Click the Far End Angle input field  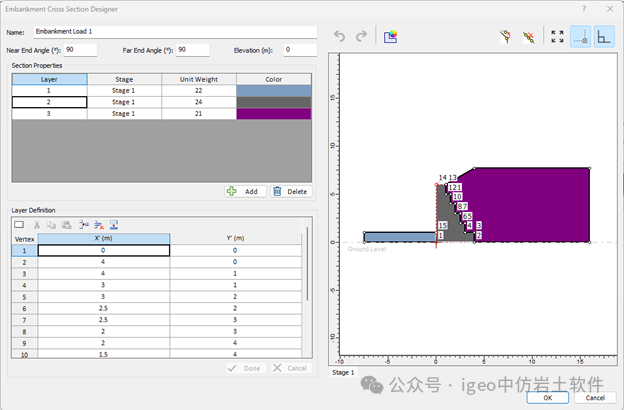point(193,50)
